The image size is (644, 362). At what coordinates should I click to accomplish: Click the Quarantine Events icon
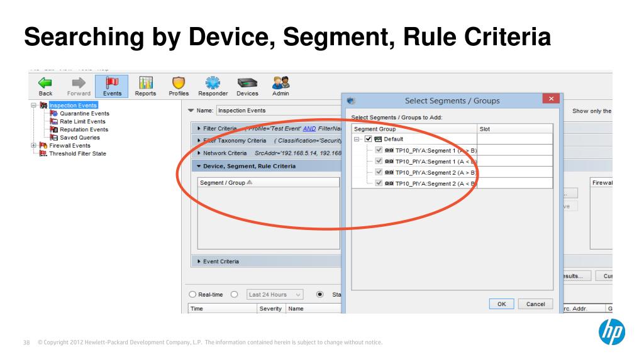point(54,113)
